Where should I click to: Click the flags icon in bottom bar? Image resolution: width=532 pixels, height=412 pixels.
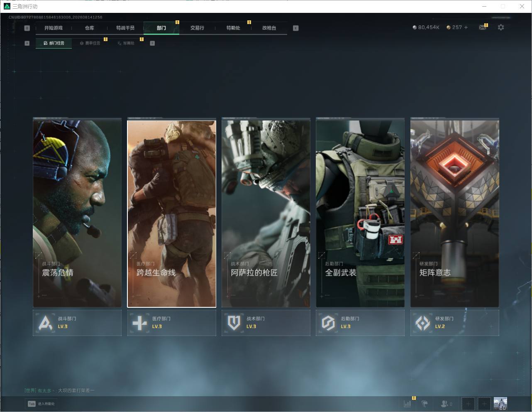(425, 403)
